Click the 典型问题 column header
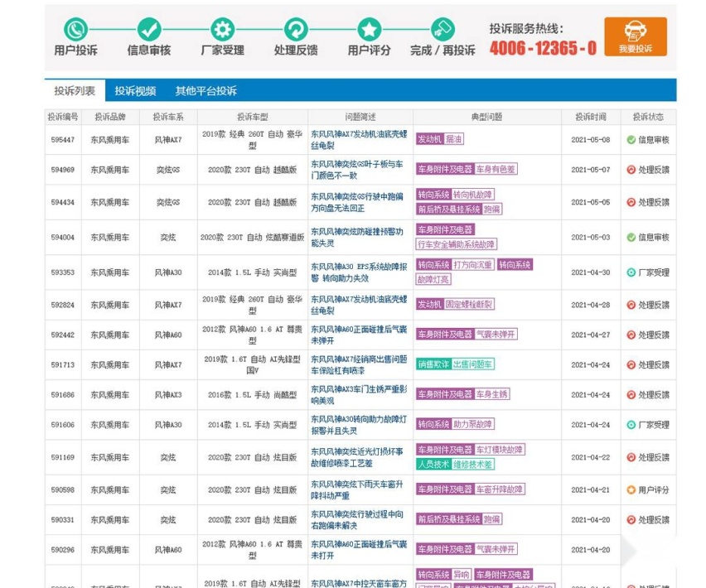Viewport: 706px width, 588px height. (486, 117)
